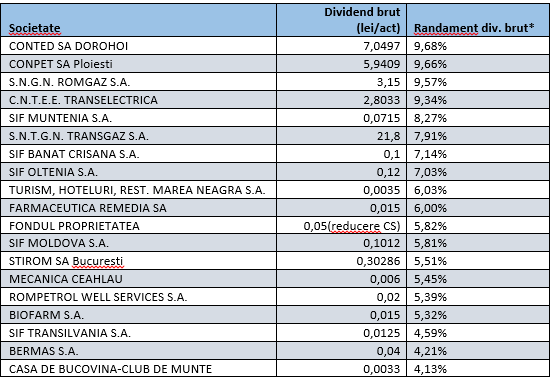Click the ROMPETROL WELL SERVICES S.A. cell

[138, 296]
